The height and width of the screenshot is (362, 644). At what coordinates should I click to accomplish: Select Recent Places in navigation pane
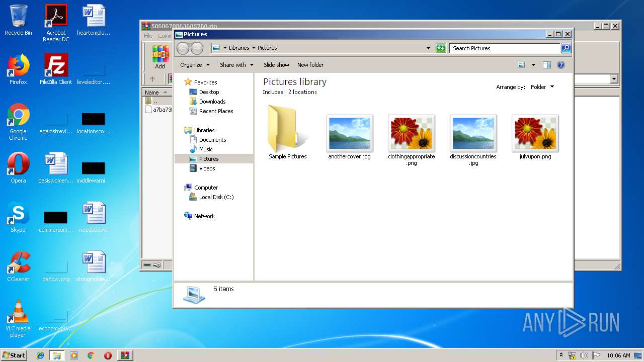click(x=216, y=111)
